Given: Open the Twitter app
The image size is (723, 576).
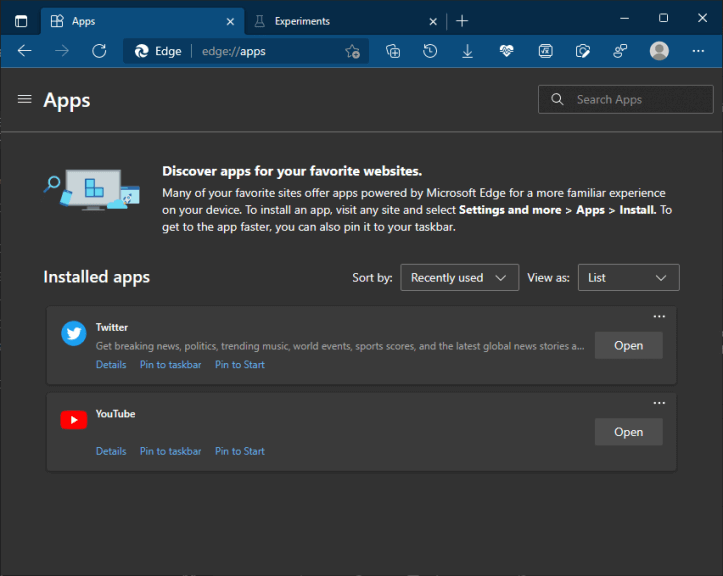Looking at the screenshot, I should click(628, 345).
